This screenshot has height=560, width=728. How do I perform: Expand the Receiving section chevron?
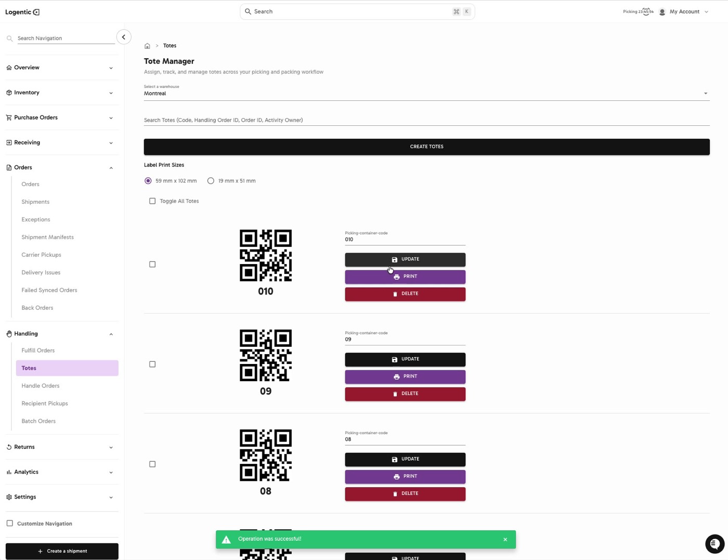pos(111,143)
